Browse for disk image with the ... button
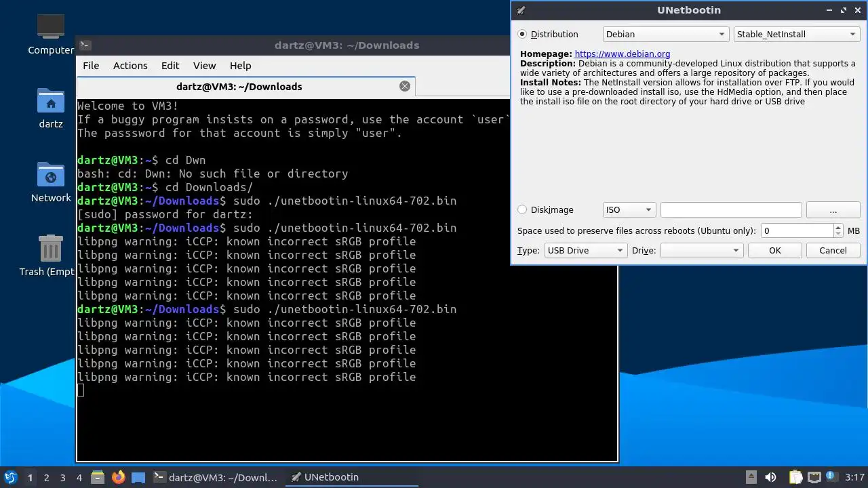Image resolution: width=868 pixels, height=488 pixels. coord(833,210)
